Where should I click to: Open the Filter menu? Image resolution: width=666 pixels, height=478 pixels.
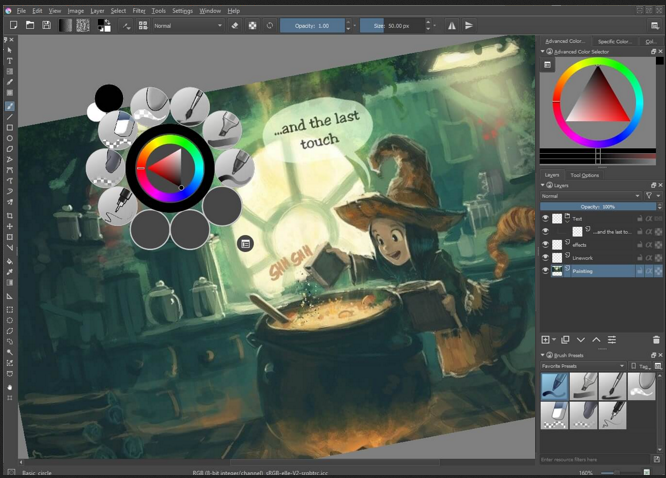tap(139, 10)
